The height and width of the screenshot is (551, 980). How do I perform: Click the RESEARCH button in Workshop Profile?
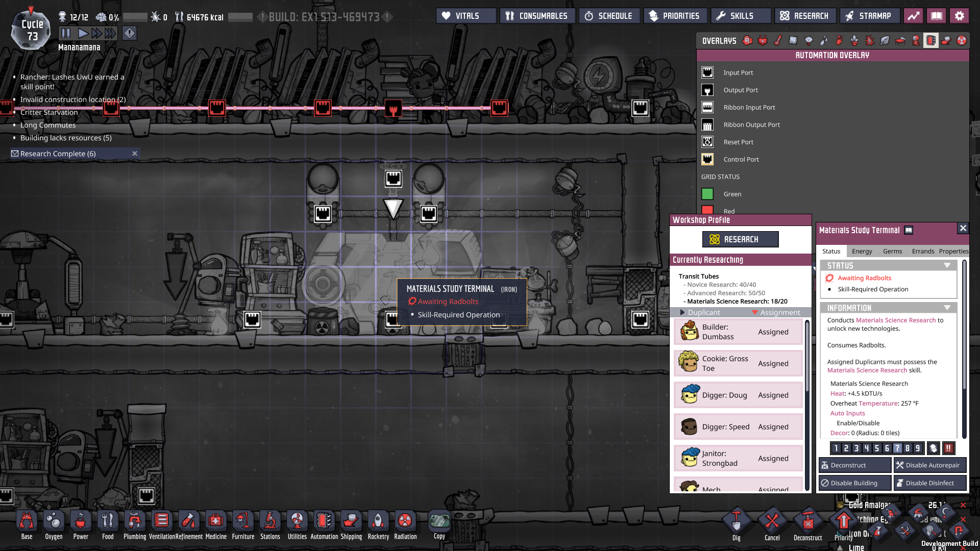coord(740,239)
